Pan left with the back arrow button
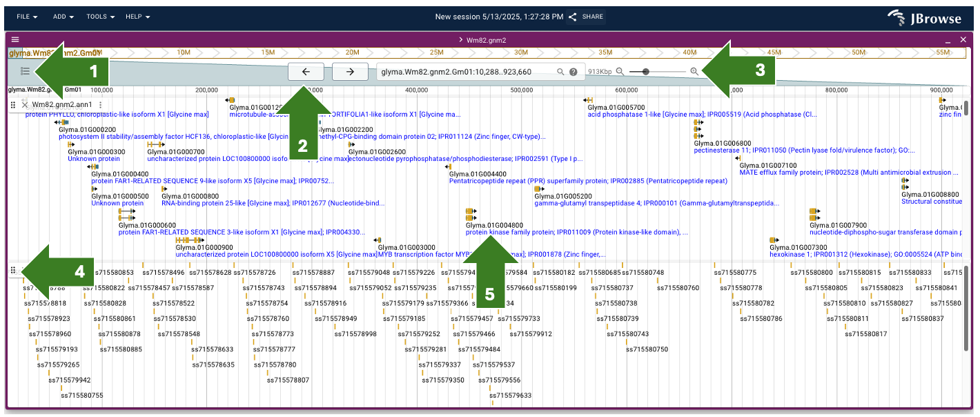The height and width of the screenshot is (417, 980). tap(306, 72)
